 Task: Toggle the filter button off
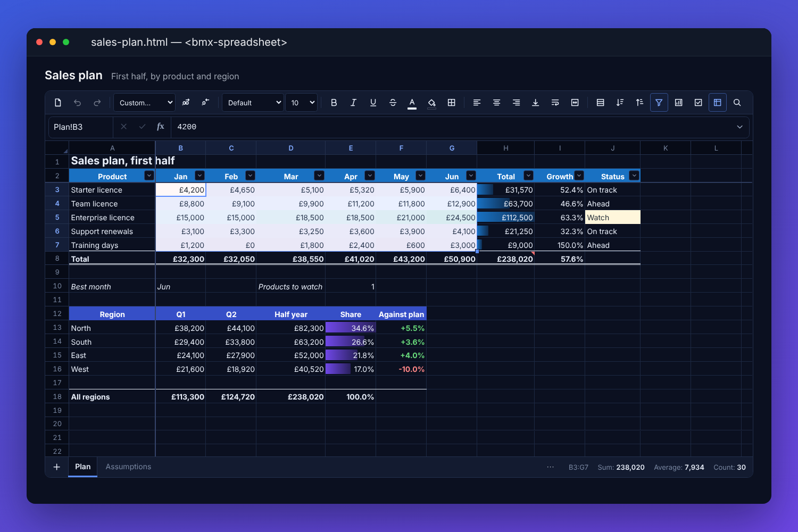(659, 103)
